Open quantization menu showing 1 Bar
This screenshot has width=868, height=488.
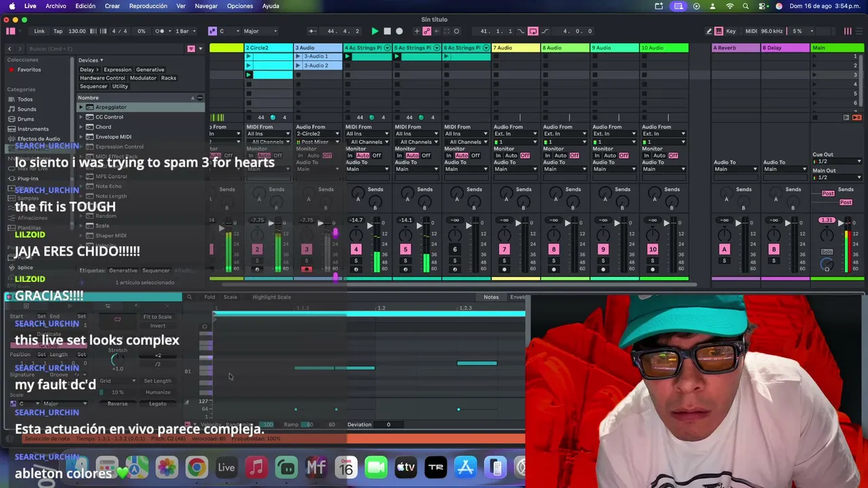tap(185, 31)
